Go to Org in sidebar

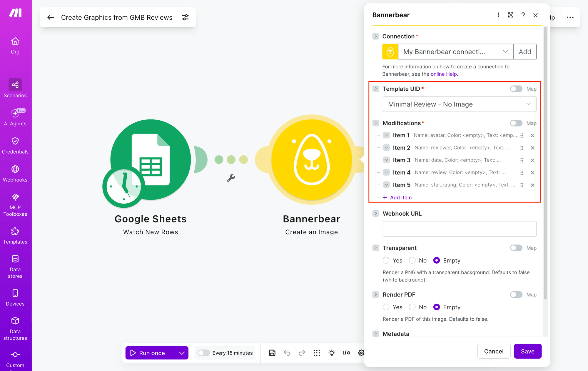[15, 46]
